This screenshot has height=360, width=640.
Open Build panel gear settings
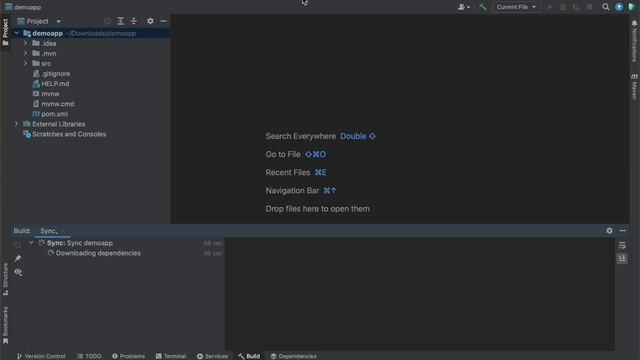coord(609,231)
